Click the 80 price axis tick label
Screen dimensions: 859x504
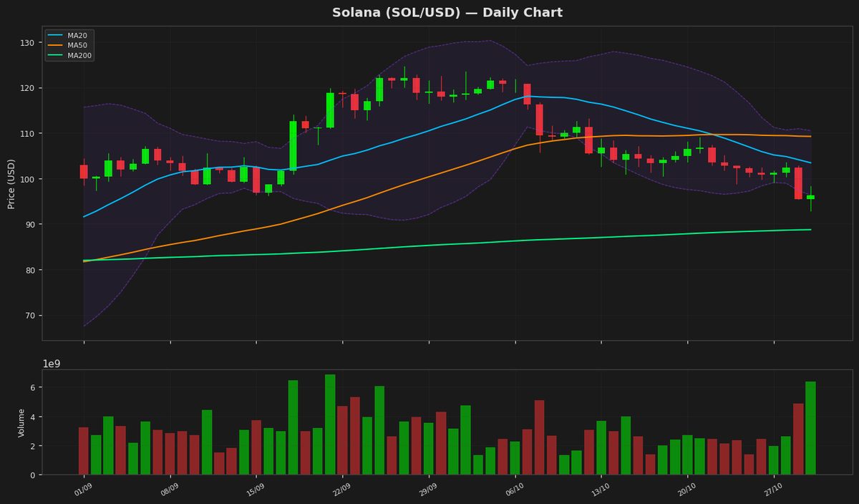tap(30, 270)
